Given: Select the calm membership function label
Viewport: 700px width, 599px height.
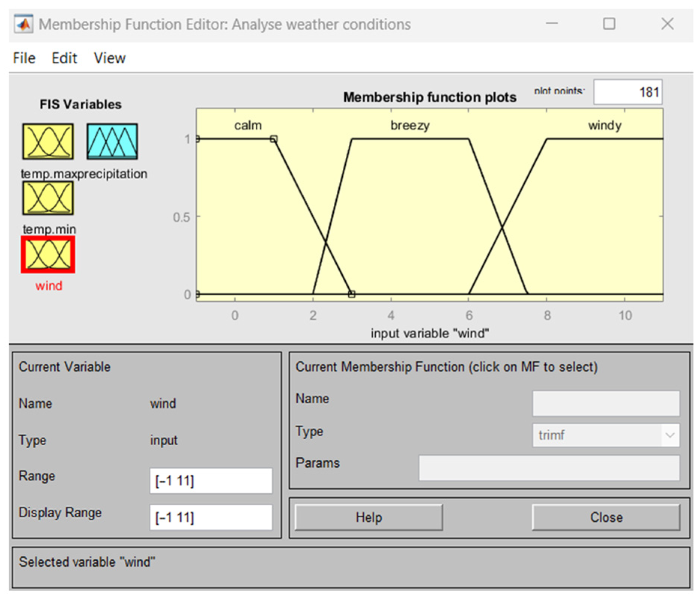Looking at the screenshot, I should click(248, 125).
